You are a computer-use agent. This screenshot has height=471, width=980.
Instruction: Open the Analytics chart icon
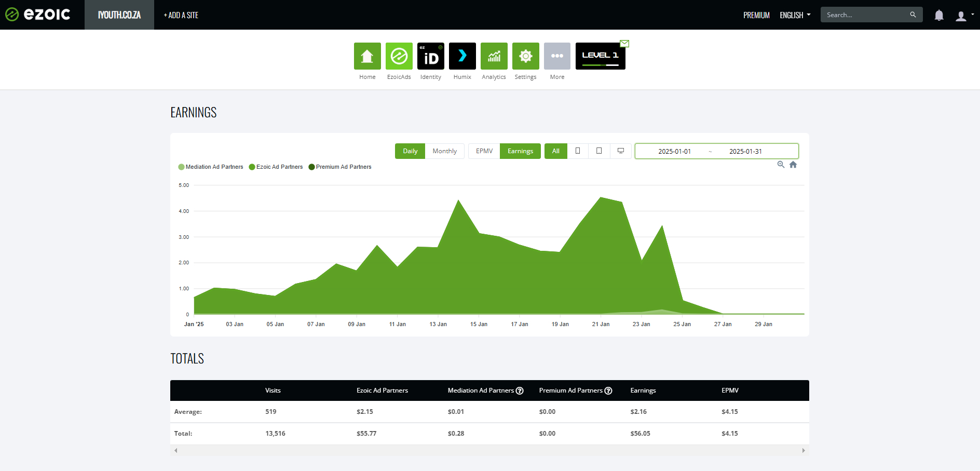494,56
